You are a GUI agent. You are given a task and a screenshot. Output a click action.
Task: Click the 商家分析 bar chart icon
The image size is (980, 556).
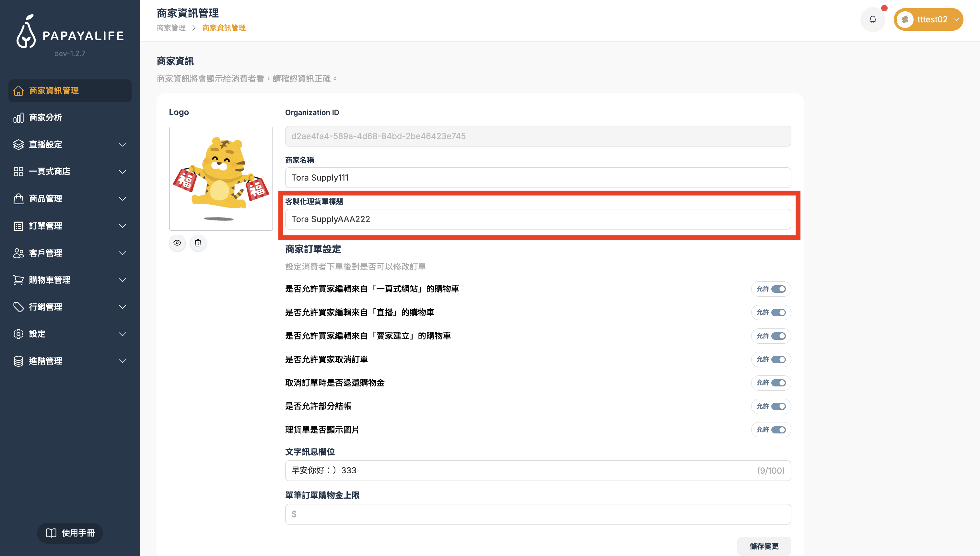(18, 118)
